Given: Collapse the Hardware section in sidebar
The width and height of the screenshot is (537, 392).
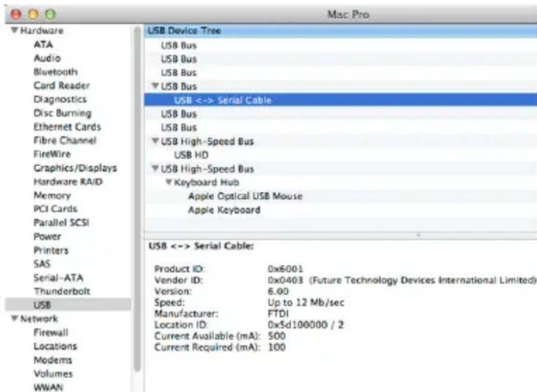Looking at the screenshot, I should click(x=14, y=30).
